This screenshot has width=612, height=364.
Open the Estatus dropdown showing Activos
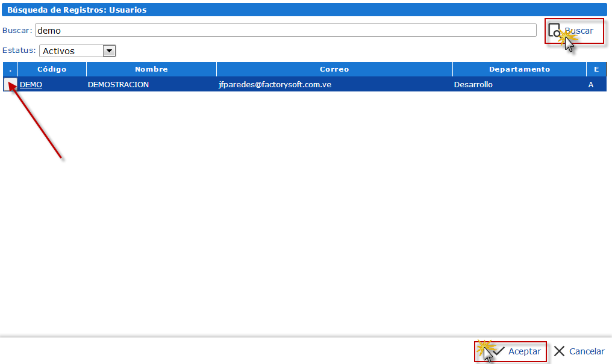click(x=77, y=51)
